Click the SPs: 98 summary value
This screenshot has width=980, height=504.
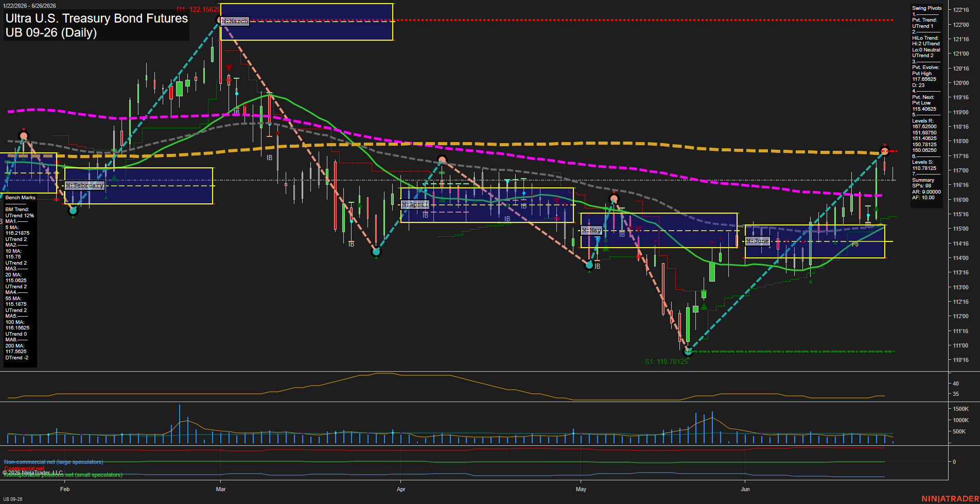(922, 186)
